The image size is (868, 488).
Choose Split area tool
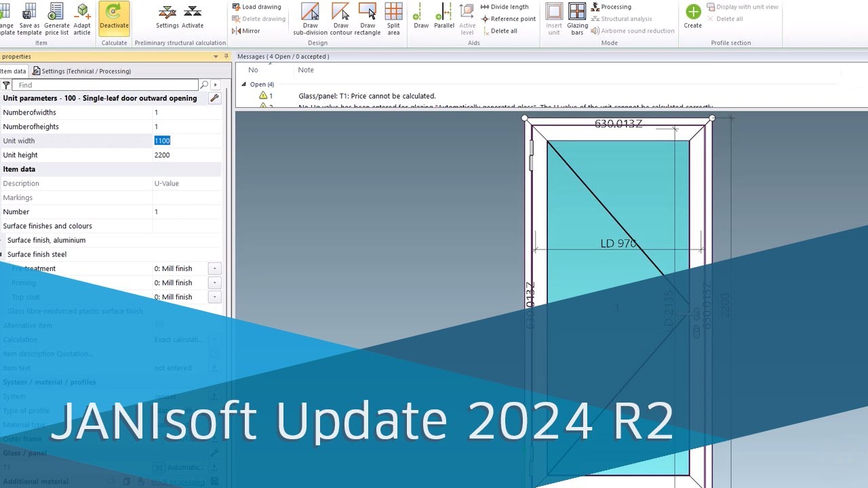(393, 19)
